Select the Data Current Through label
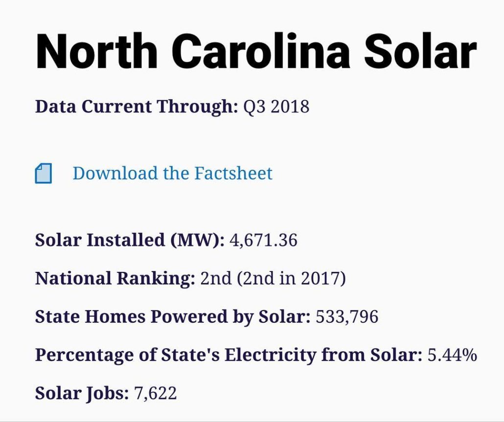This screenshot has height=422, width=504. click(137, 107)
